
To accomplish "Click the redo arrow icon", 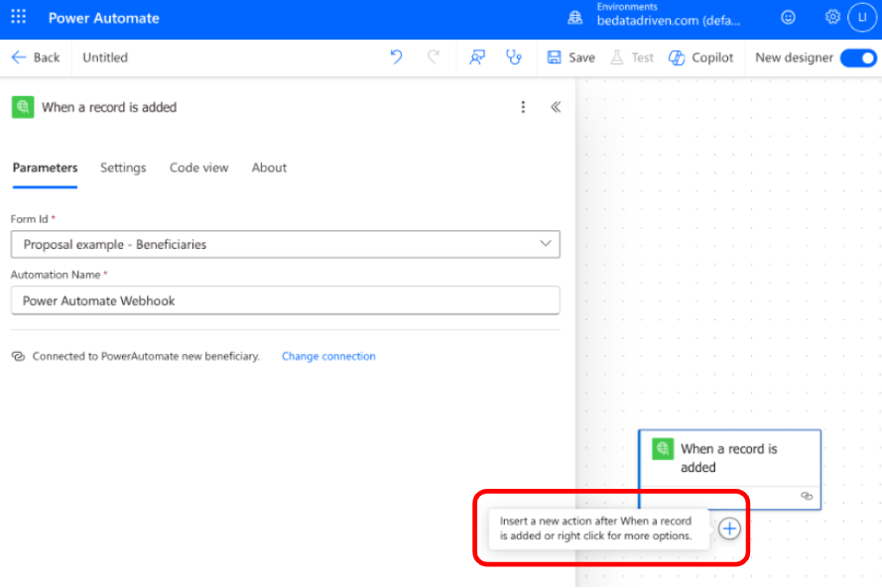I will (x=434, y=57).
